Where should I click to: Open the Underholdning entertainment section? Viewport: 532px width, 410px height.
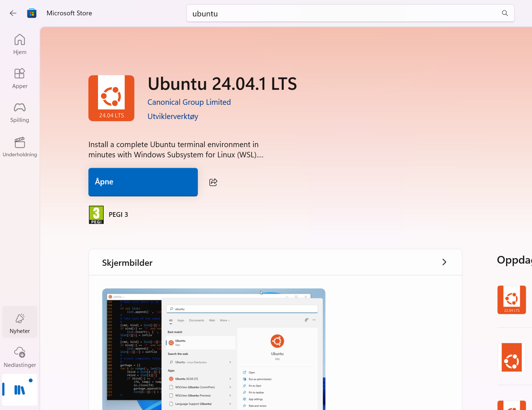pos(20,147)
